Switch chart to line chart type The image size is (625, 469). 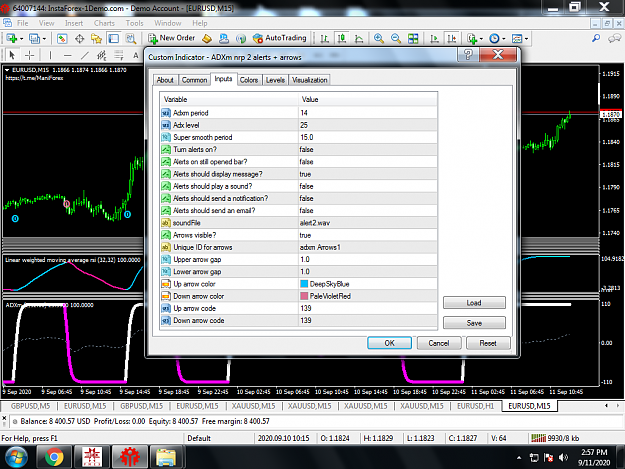(359, 39)
